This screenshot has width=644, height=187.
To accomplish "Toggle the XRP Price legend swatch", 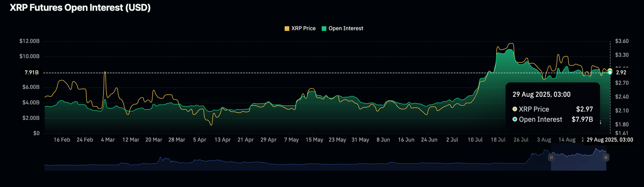I will point(287,29).
